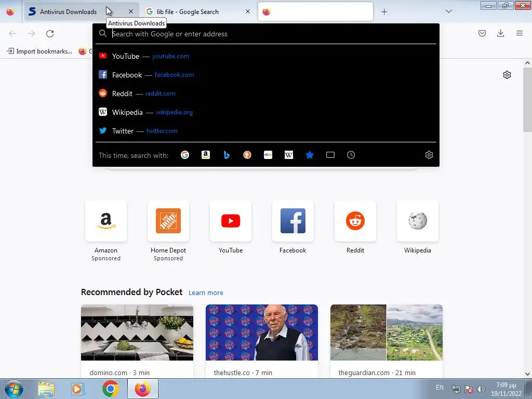Choose Reddit suggestion in address dropdown
Screen dimensions: 532x399
[266, 94]
